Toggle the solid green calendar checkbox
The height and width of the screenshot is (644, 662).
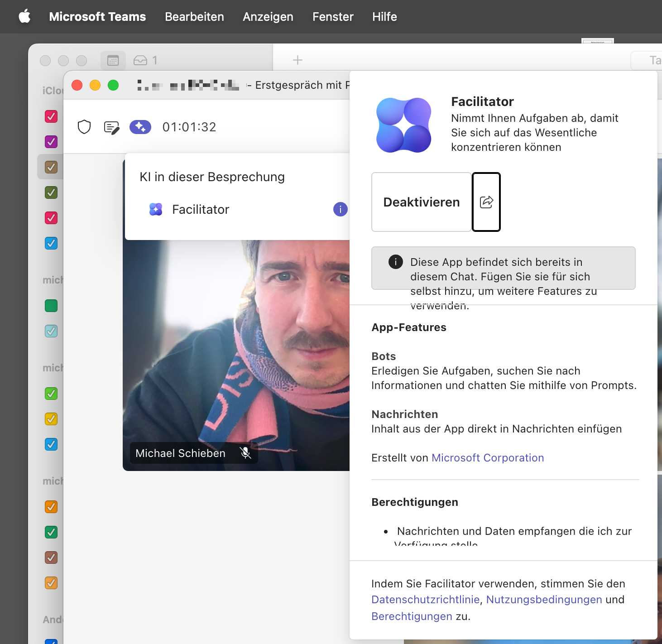[51, 306]
